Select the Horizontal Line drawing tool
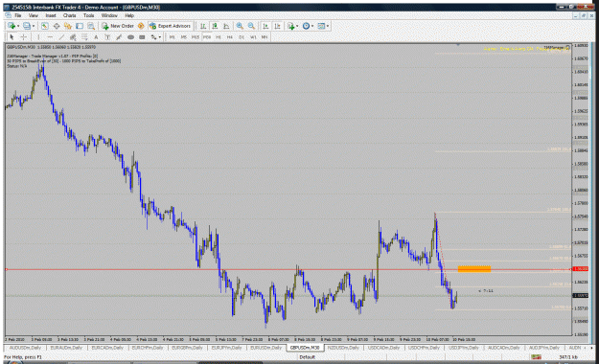Screen dimensions: 599x364 point(50,37)
